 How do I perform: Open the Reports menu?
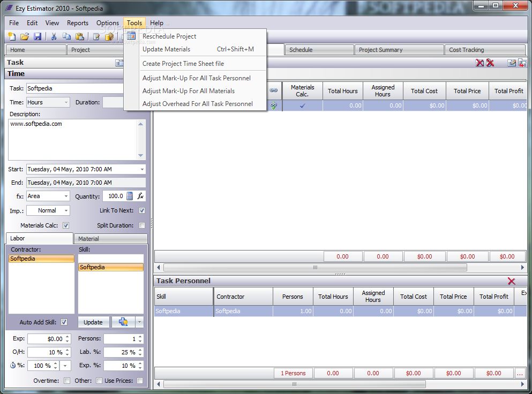click(78, 23)
